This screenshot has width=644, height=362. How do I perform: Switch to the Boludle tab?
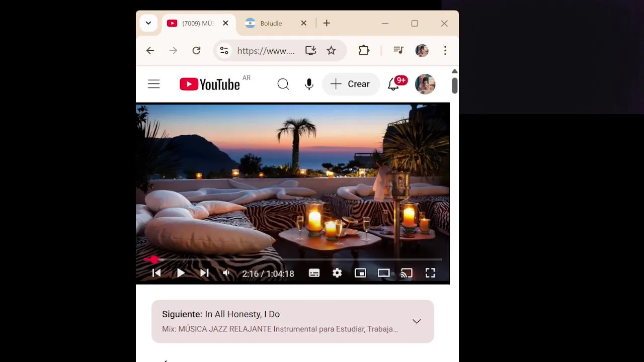tap(271, 24)
